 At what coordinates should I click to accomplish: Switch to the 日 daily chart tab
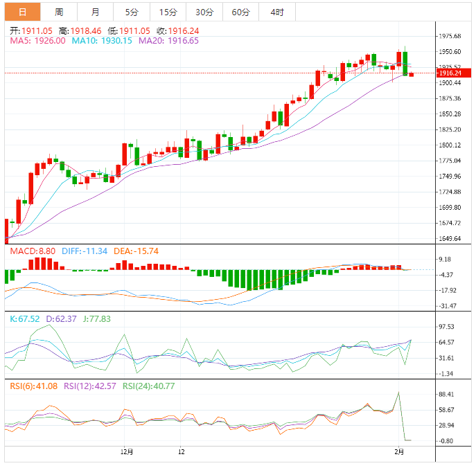click(x=22, y=12)
